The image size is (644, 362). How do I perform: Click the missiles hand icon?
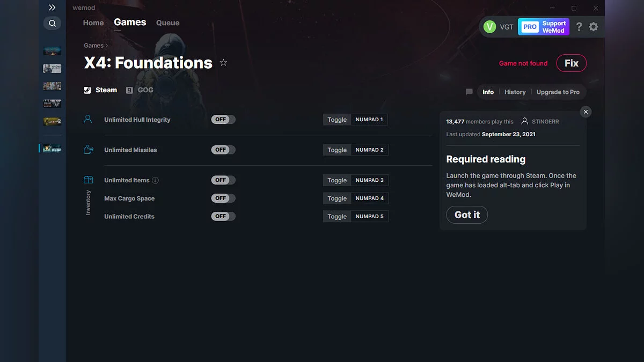click(87, 150)
